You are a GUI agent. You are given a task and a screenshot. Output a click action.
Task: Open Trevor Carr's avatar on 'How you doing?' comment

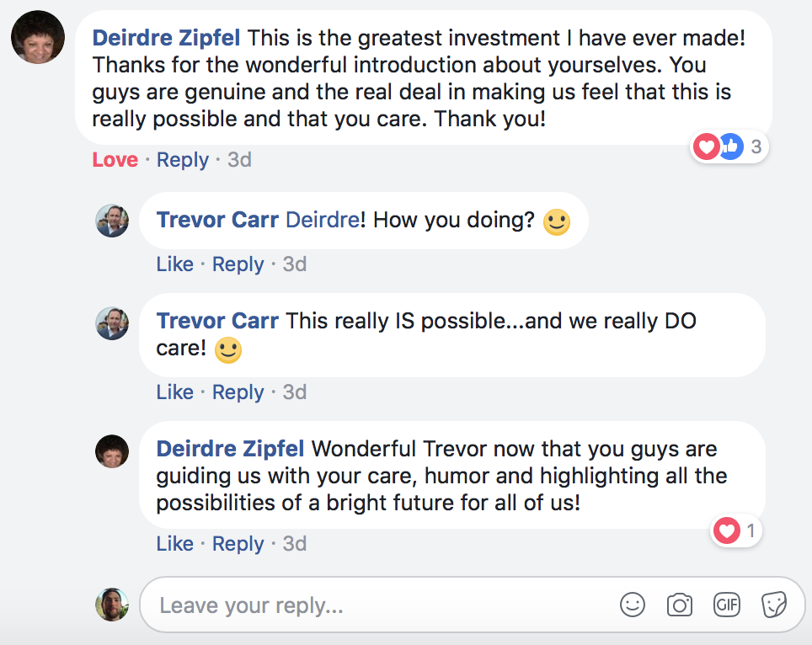[x=112, y=221]
